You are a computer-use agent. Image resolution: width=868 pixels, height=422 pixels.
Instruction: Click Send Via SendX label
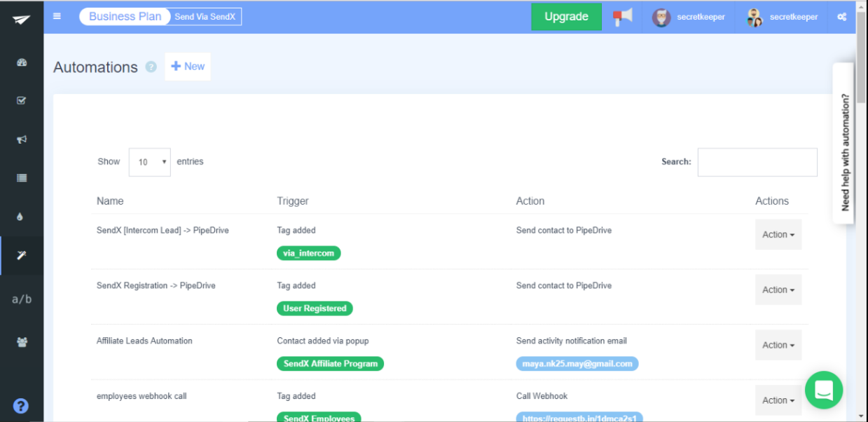click(x=205, y=17)
